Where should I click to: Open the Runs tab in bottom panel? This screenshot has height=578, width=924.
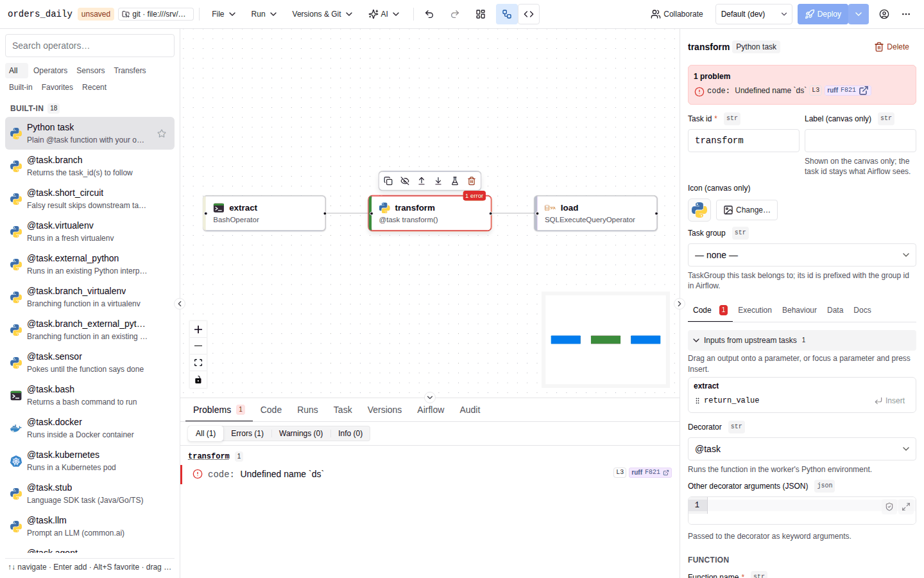coord(307,410)
